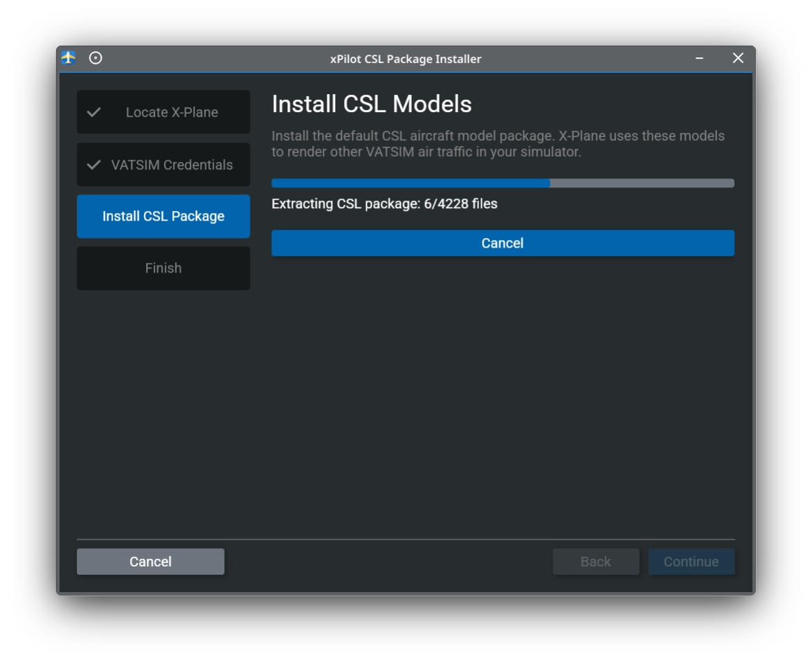This screenshot has width=812, height=662.
Task: Click the Install CSL Models heading
Action: 372,104
